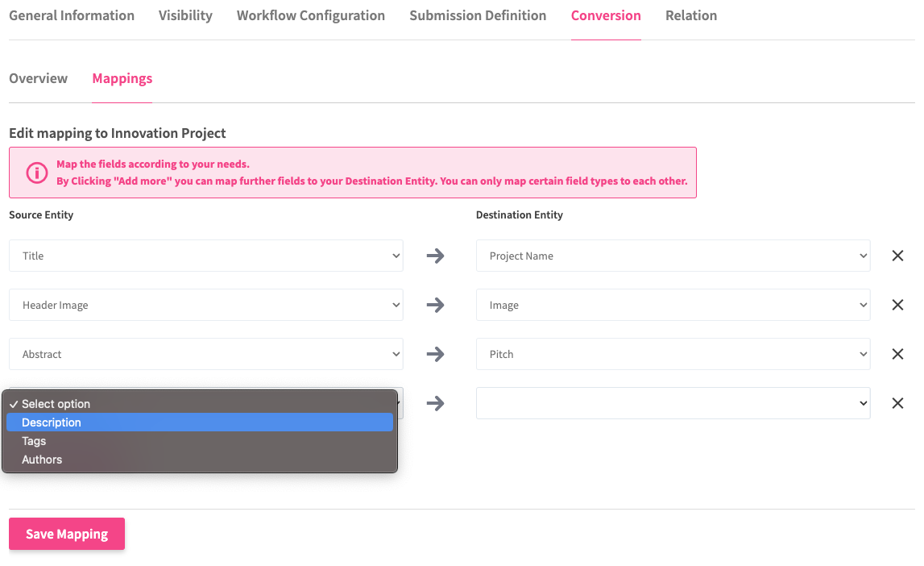Select Authors from the dropdown options
The width and height of the screenshot is (924, 566).
coord(42,460)
